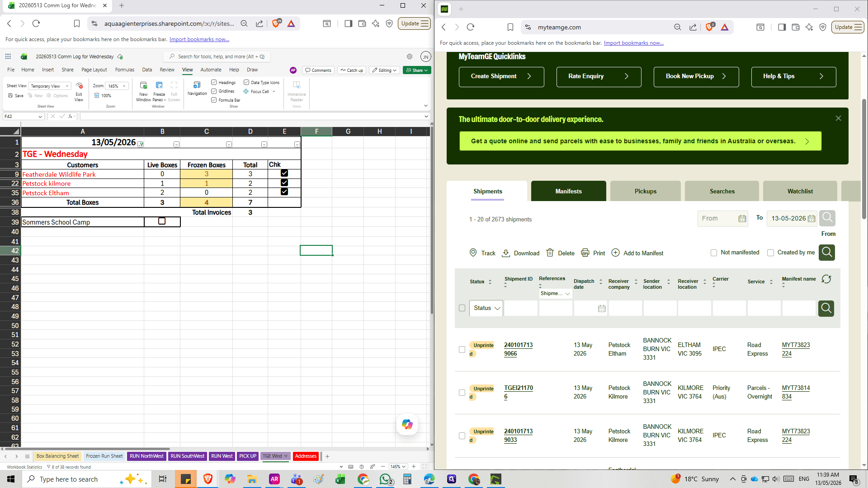Click Delete trash icon in shipments toolbar
868x488 pixels.
click(550, 253)
